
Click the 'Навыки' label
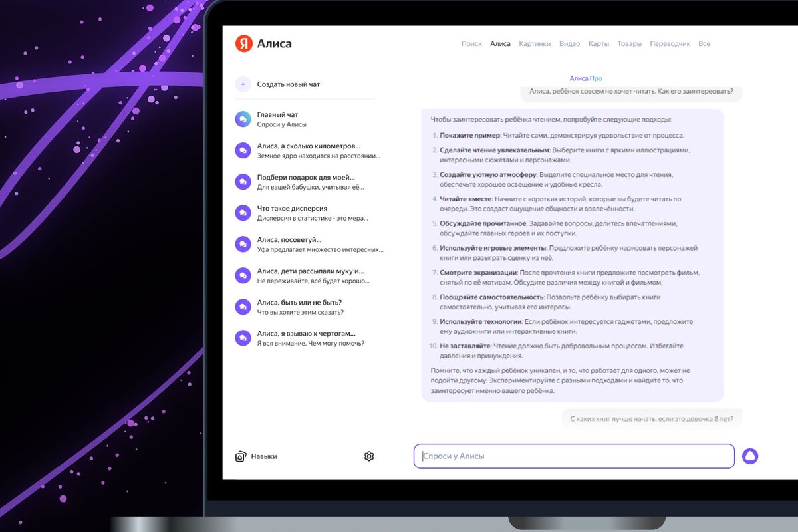(264, 456)
